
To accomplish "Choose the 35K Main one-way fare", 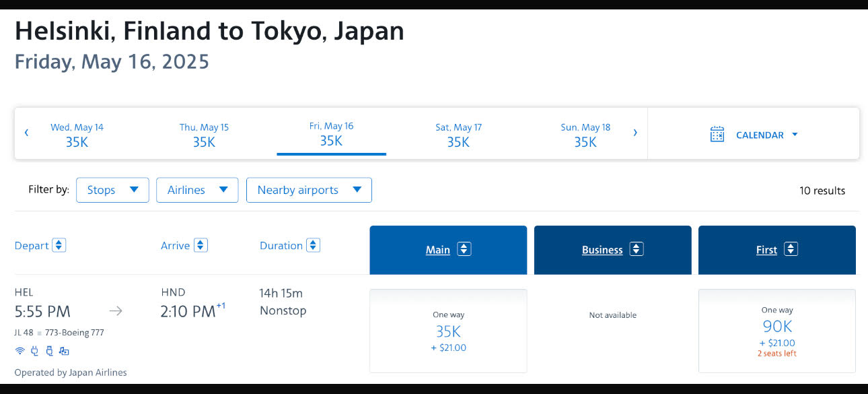I will pos(448,331).
